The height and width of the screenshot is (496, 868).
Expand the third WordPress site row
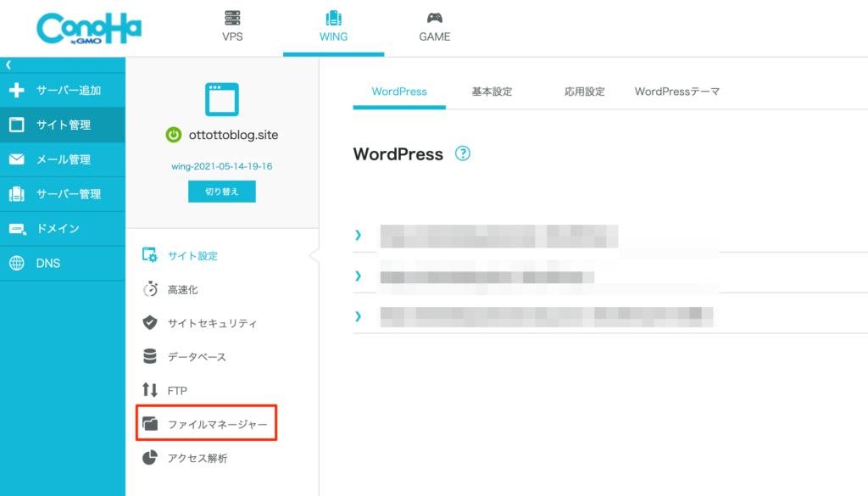[359, 316]
